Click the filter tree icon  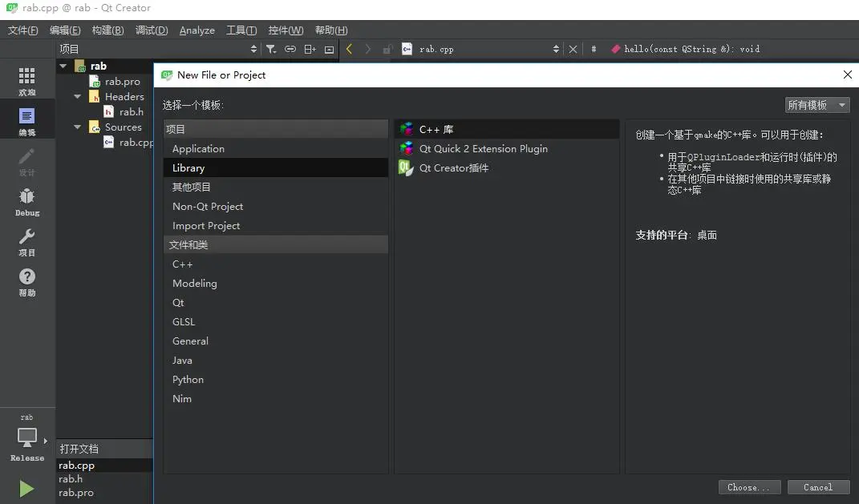pos(270,49)
